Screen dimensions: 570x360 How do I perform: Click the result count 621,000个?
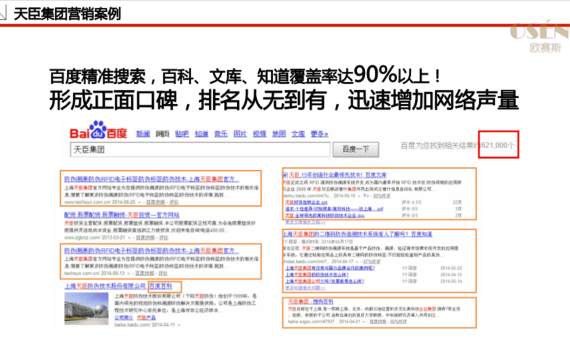point(498,145)
